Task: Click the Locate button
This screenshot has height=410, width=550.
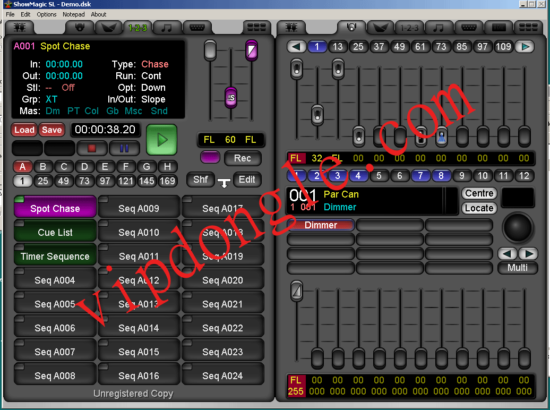Action: tap(479, 208)
